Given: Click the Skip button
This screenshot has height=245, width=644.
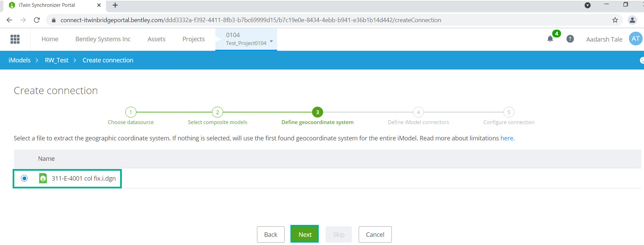Looking at the screenshot, I should [339, 234].
